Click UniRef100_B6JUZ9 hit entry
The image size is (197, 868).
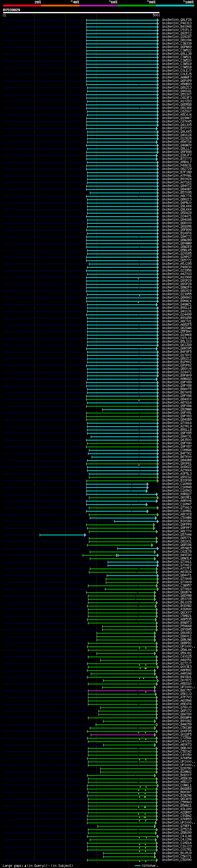click(x=176, y=603)
